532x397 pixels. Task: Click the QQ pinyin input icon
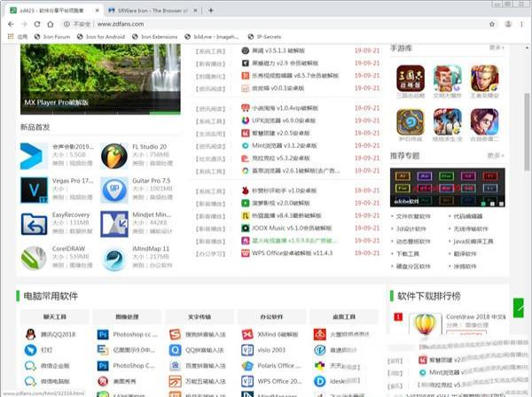(175, 350)
